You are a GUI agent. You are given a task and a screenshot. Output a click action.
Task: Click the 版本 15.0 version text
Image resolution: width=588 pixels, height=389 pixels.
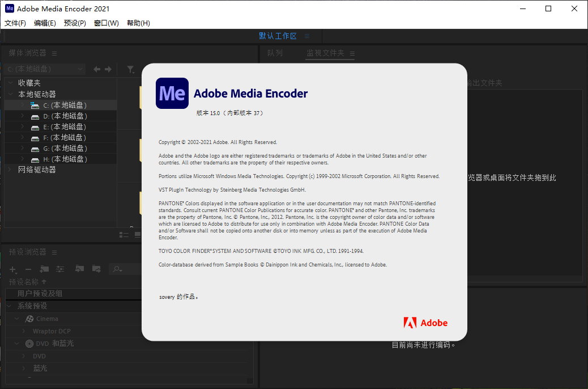click(230, 113)
